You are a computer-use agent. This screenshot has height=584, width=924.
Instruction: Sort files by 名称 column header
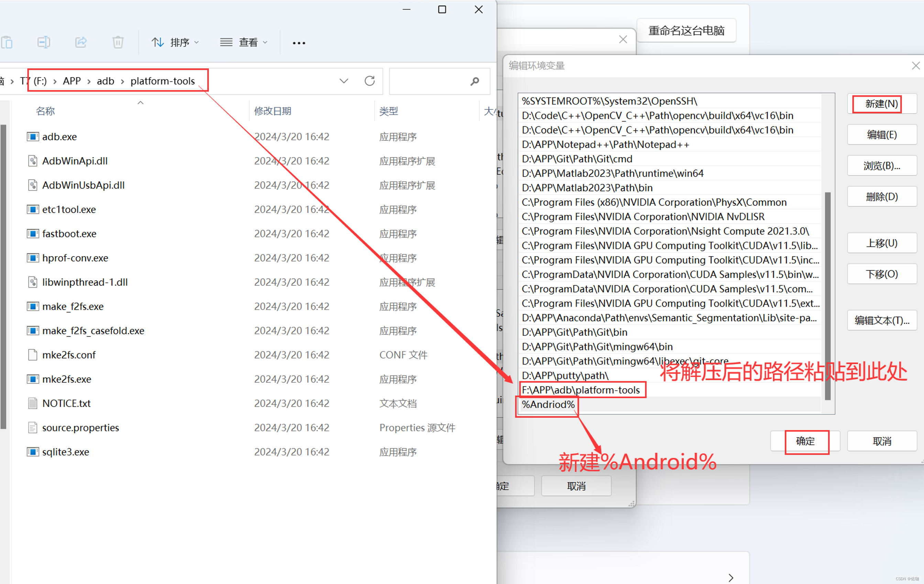click(x=45, y=111)
